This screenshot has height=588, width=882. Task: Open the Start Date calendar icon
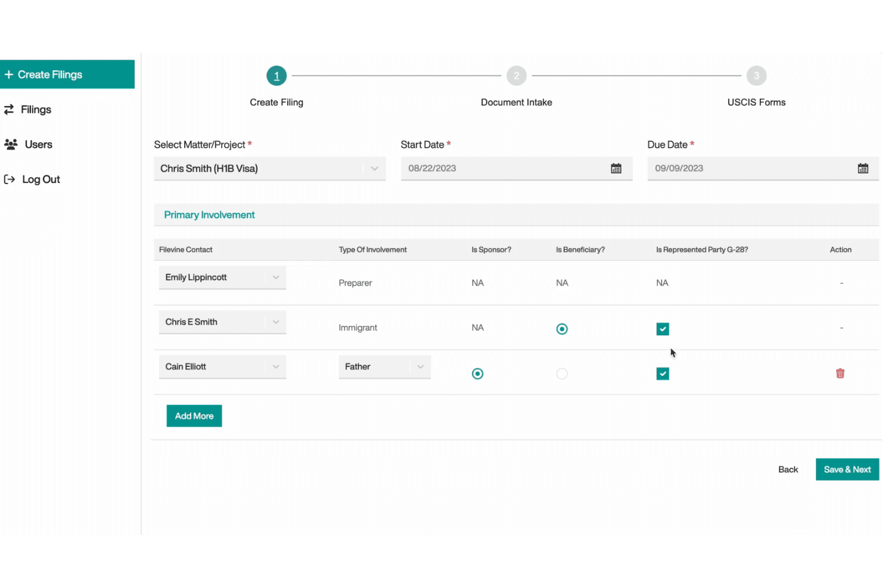click(x=616, y=169)
